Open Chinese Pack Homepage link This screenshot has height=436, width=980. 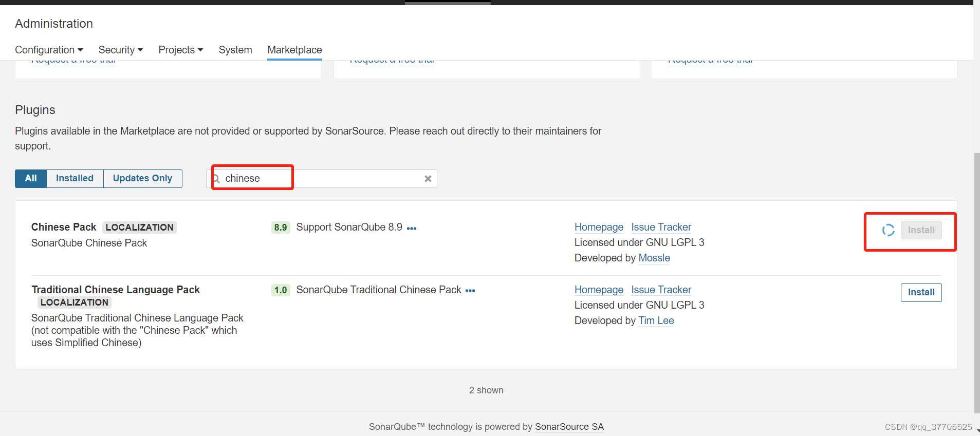point(599,227)
